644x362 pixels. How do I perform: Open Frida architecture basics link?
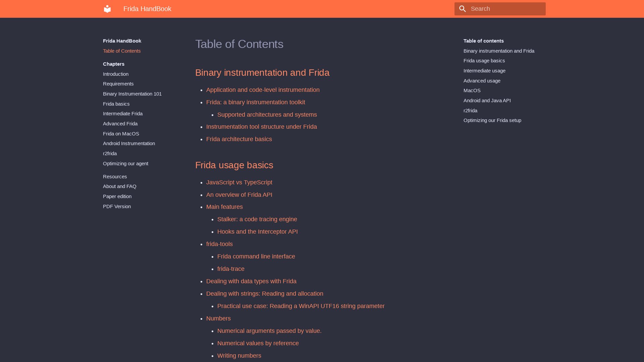click(239, 139)
